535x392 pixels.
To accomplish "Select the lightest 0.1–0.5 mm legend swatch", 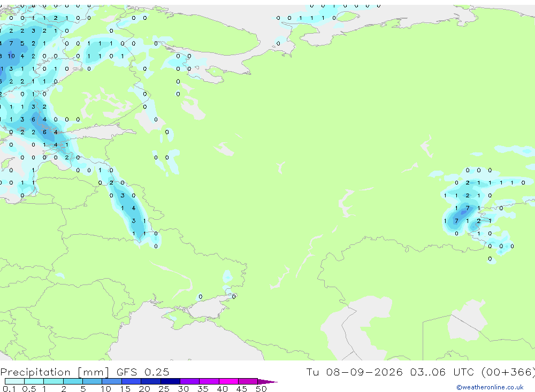I will tap(14, 381).
